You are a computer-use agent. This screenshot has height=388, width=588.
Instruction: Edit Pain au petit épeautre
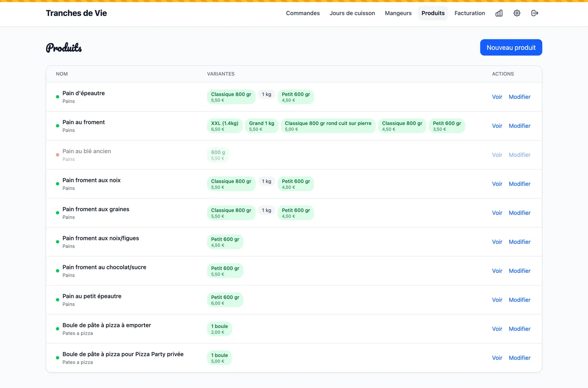520,300
